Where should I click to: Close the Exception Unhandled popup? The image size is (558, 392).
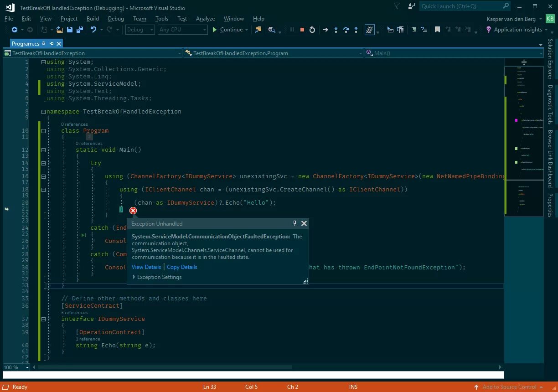point(304,223)
